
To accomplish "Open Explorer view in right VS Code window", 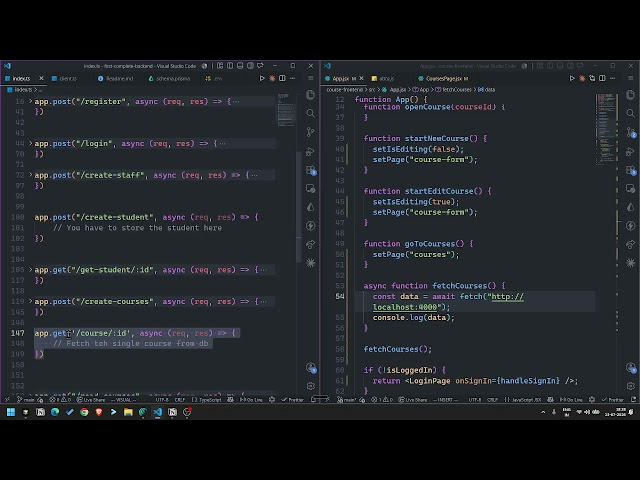I will pyautogui.click(x=631, y=95).
